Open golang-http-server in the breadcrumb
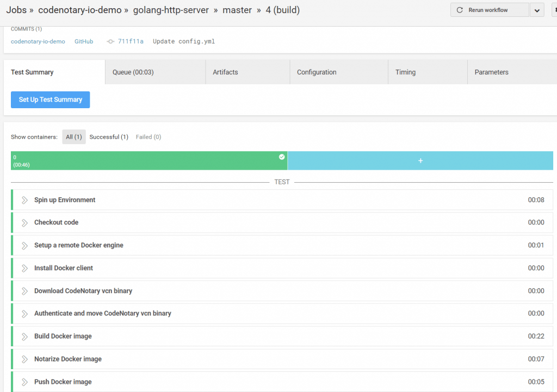This screenshot has height=392, width=557. (171, 10)
